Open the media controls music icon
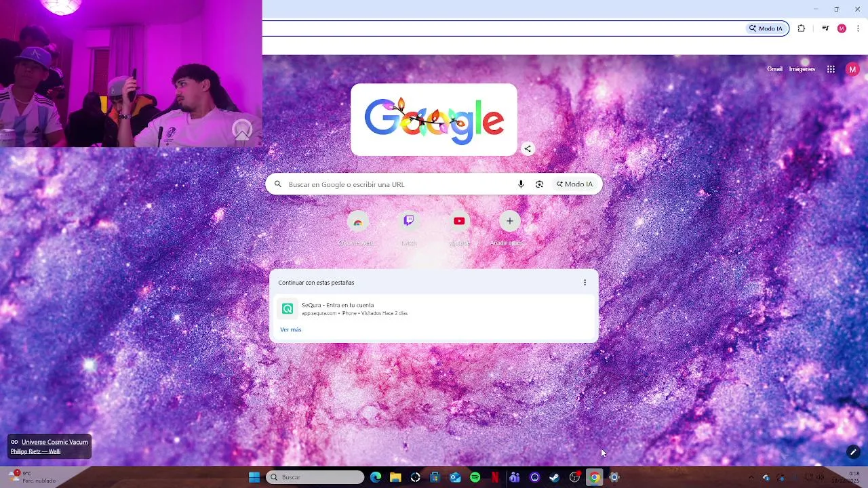The image size is (868, 488). (825, 28)
